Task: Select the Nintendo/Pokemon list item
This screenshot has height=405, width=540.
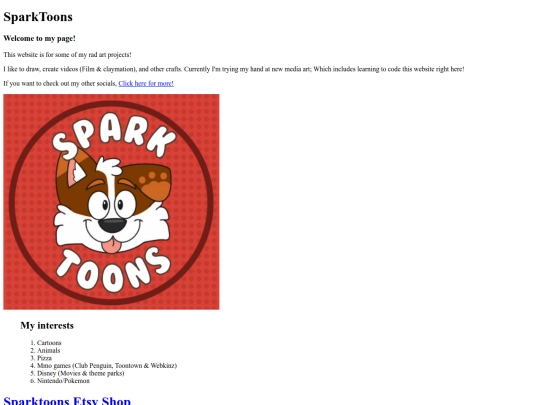Action: [x=63, y=381]
